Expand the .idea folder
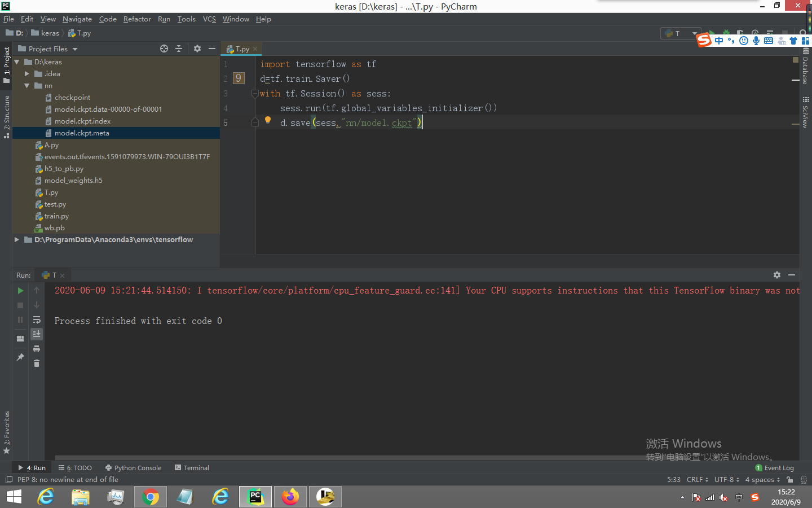Screen dimensions: 812x508 tap(27, 73)
